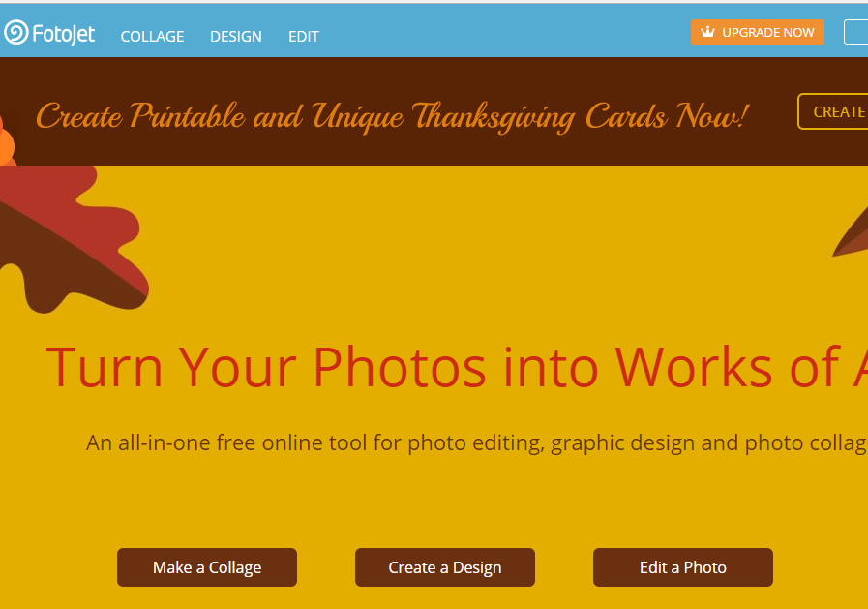Click the FotoJet swirl logo icon
Screen dimensions: 868x609
pos(16,32)
